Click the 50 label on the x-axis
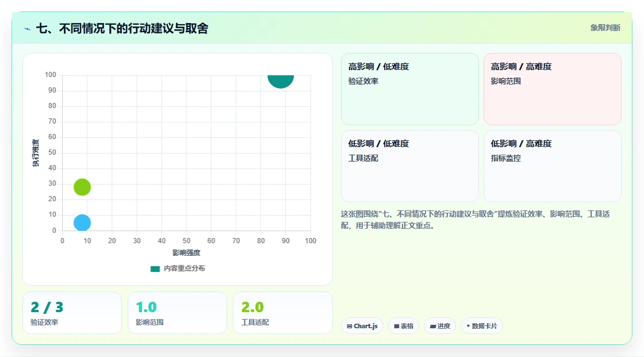 186,241
